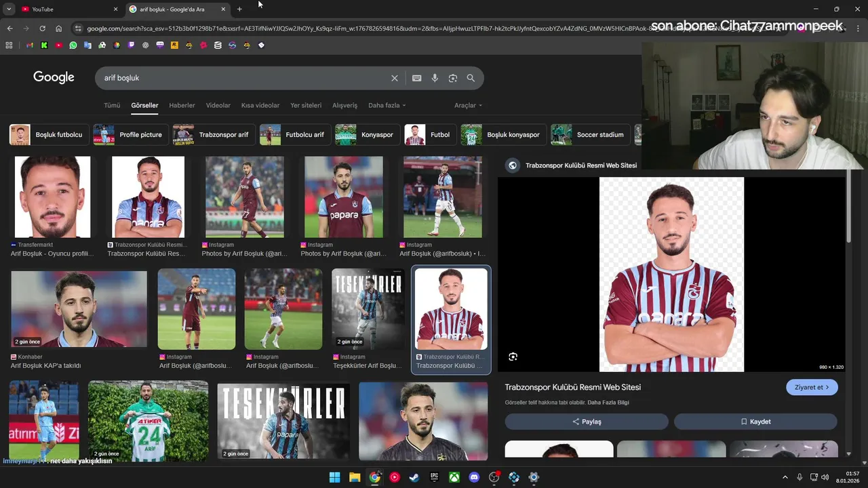Switch to the Tümü tab

(112, 106)
